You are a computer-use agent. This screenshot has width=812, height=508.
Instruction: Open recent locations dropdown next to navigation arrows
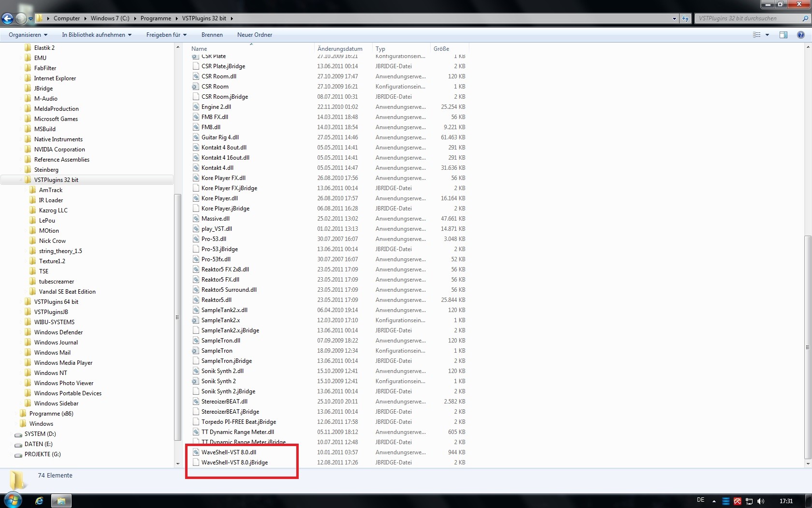coord(30,19)
